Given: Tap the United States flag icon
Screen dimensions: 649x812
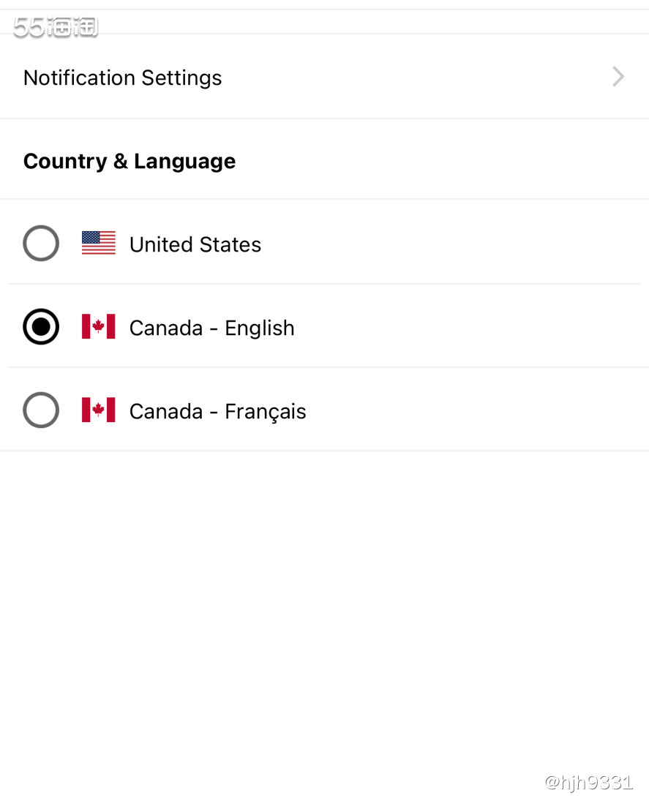Looking at the screenshot, I should tap(99, 243).
